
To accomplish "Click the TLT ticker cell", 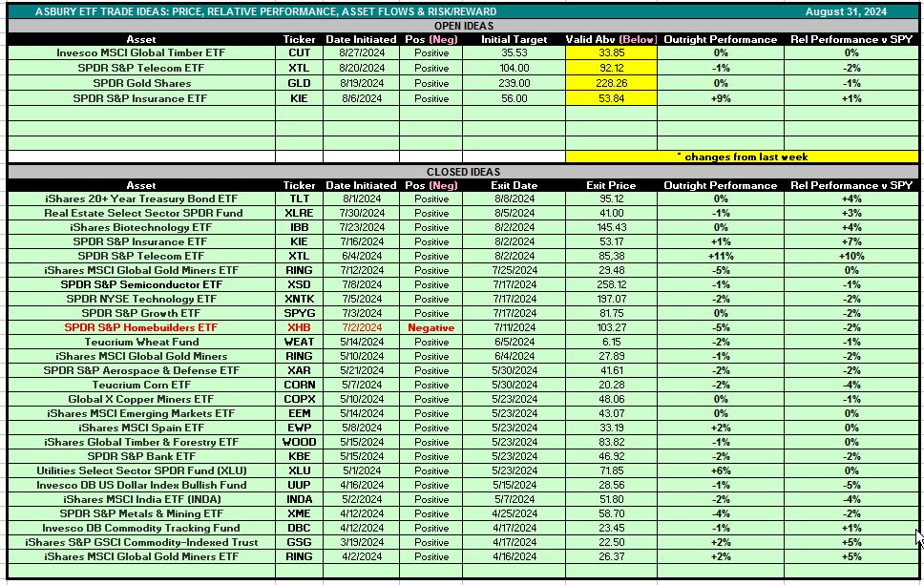I will [299, 198].
